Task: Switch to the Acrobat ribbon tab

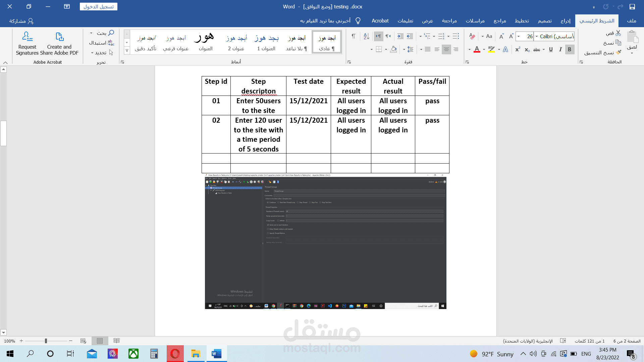Action: [x=380, y=20]
